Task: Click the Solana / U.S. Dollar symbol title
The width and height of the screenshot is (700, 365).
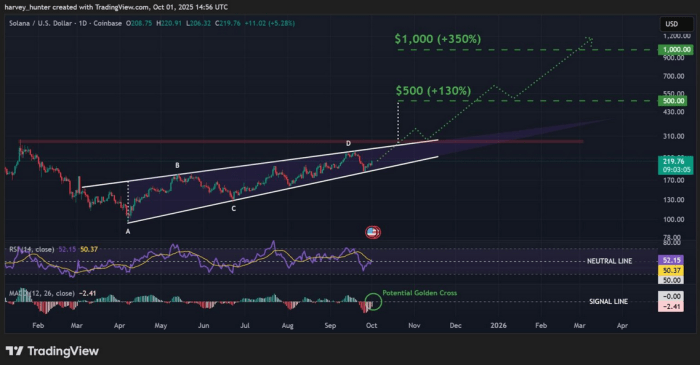Action: [x=66, y=23]
